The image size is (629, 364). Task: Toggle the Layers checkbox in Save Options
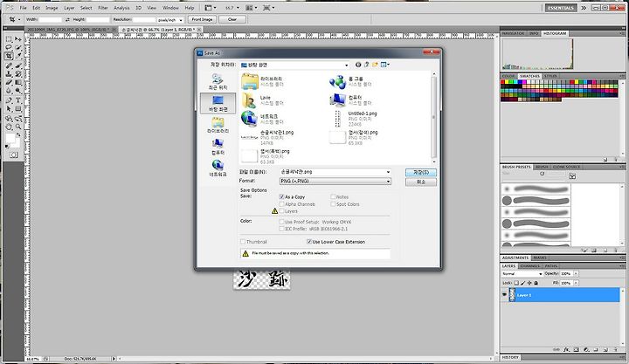click(281, 211)
